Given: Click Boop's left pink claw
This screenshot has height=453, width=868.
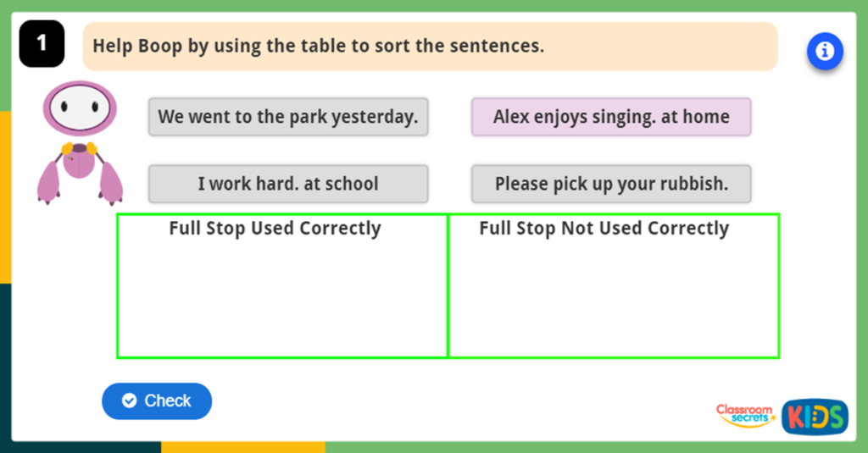Looking at the screenshot, I should pyautogui.click(x=48, y=181).
